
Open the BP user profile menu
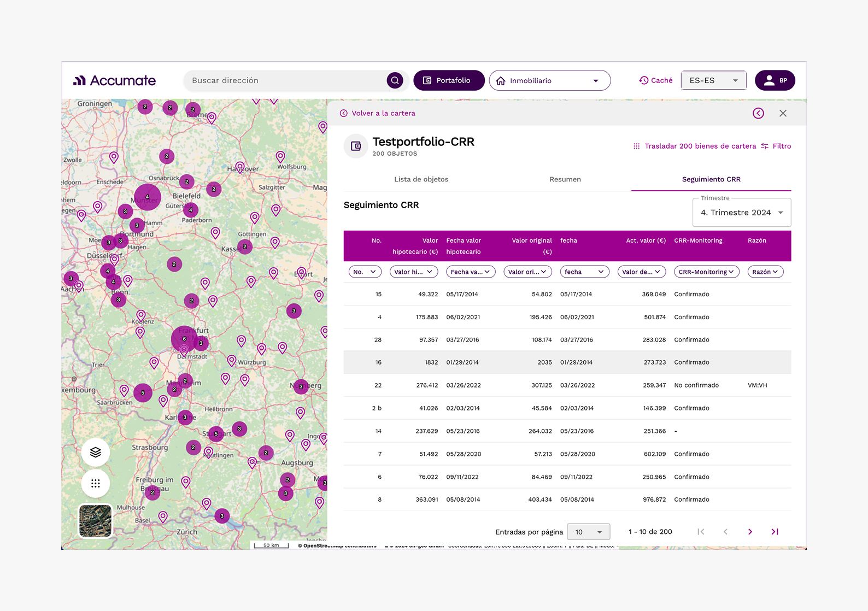tap(775, 80)
